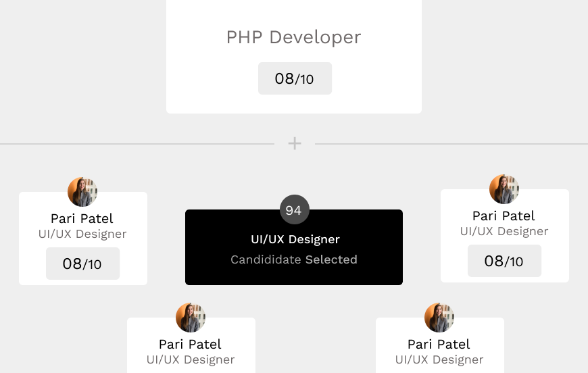Select the avatar photo on the lower-right card
588x373 pixels.
click(439, 318)
